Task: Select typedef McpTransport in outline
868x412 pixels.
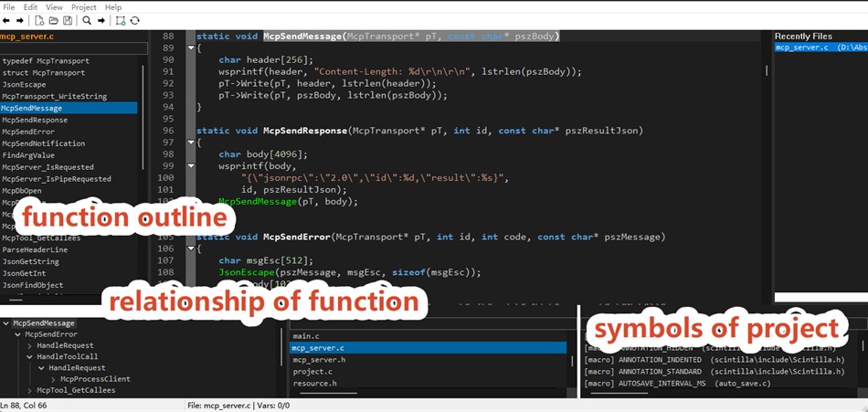Action: tap(46, 61)
